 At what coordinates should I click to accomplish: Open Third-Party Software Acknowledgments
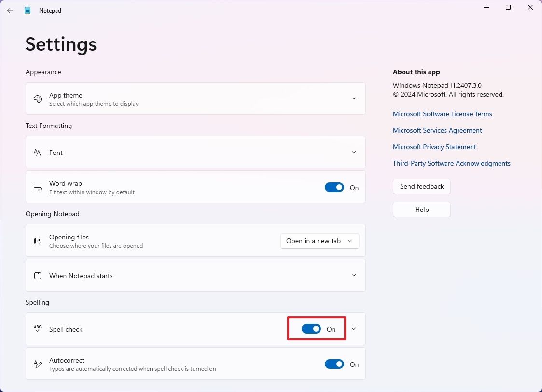click(x=451, y=163)
